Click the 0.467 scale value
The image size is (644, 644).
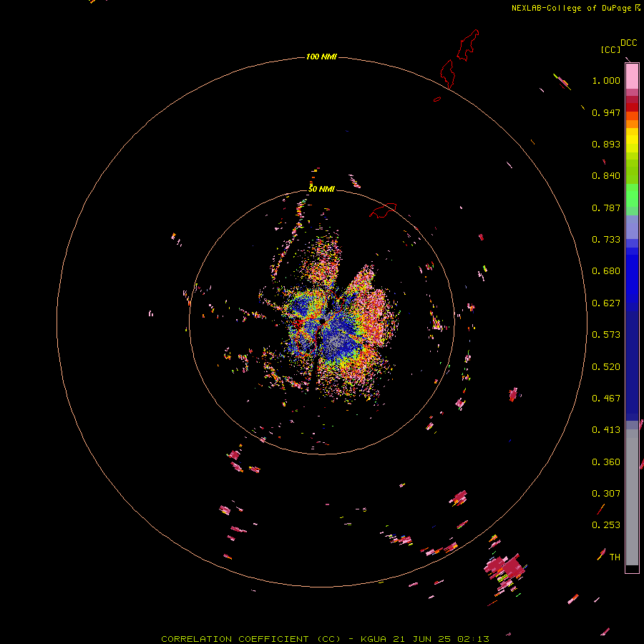(x=606, y=399)
